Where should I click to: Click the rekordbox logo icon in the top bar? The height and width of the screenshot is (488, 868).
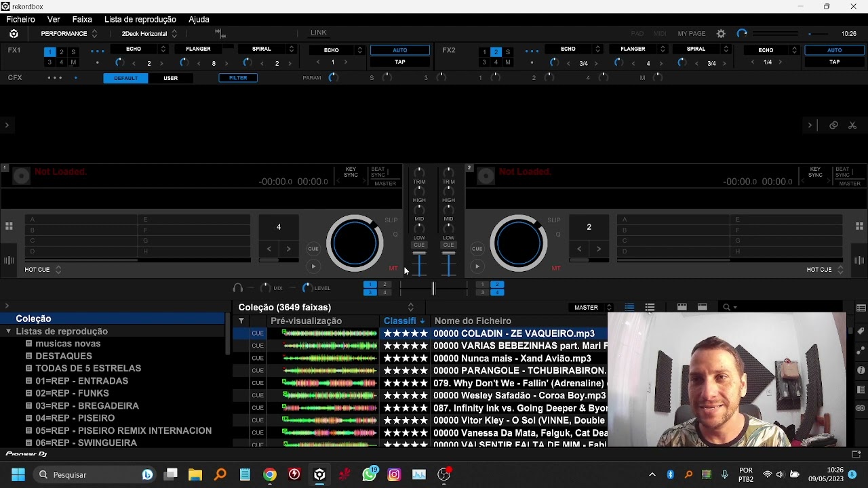[14, 34]
